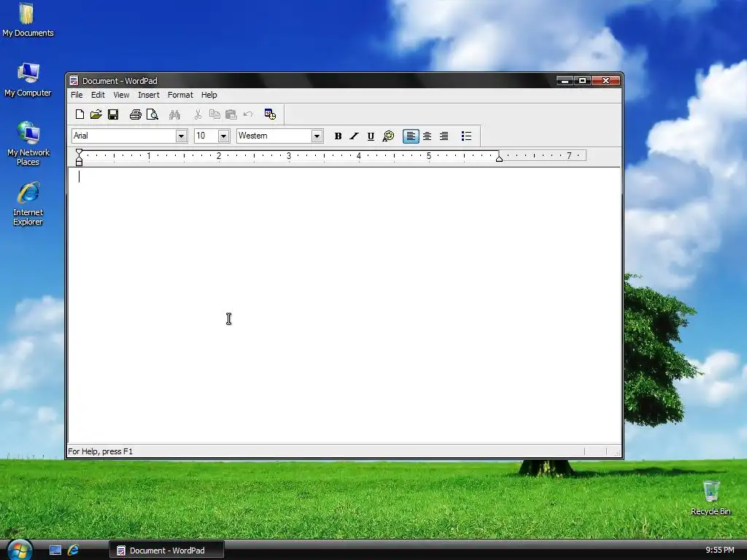Open Print Preview from the toolbar
Screen dimensions: 747x560
(152, 114)
